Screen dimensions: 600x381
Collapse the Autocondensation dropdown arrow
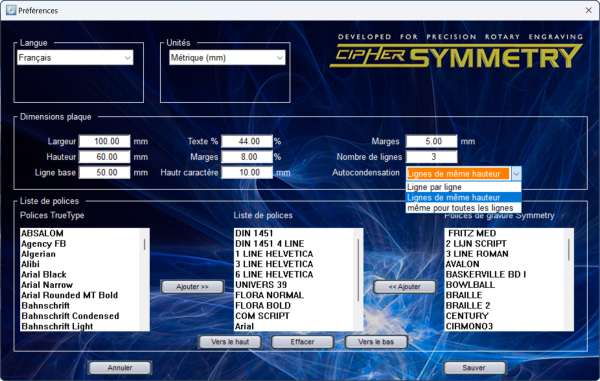pos(516,174)
